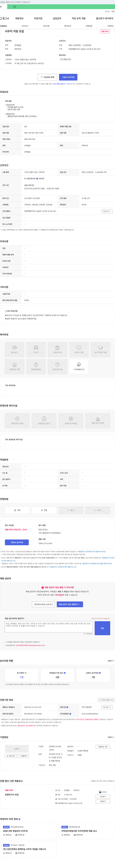Open 채용정보 이력 for the company
The height and width of the screenshot is (868, 115).
[103, 747]
